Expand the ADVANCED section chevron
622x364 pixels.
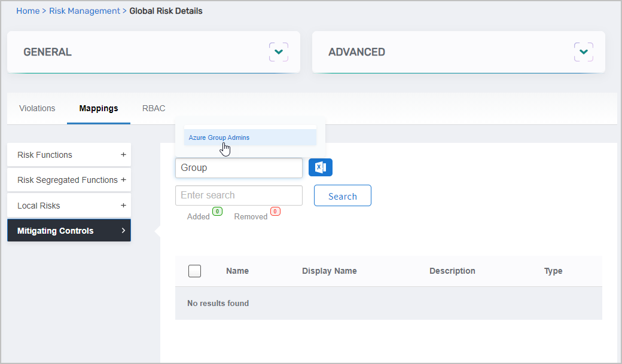[584, 52]
